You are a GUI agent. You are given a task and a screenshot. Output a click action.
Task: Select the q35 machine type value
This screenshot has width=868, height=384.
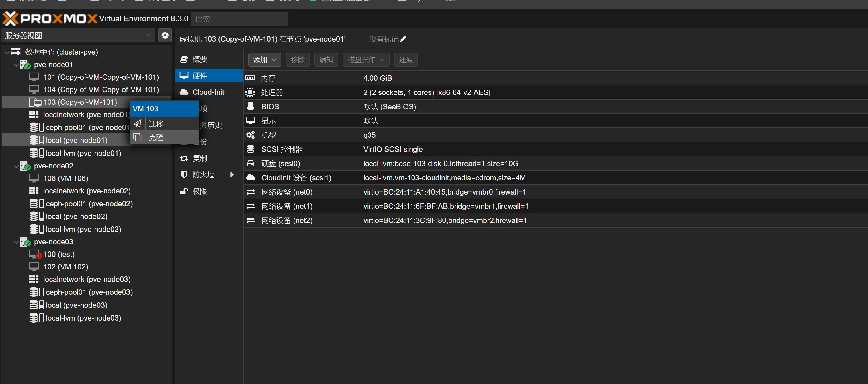(369, 135)
